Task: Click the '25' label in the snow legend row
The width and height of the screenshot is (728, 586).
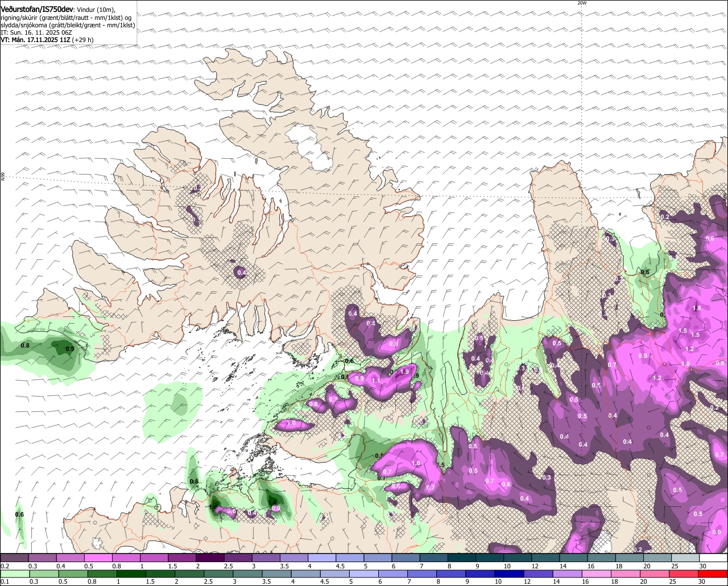Action: 675,566
